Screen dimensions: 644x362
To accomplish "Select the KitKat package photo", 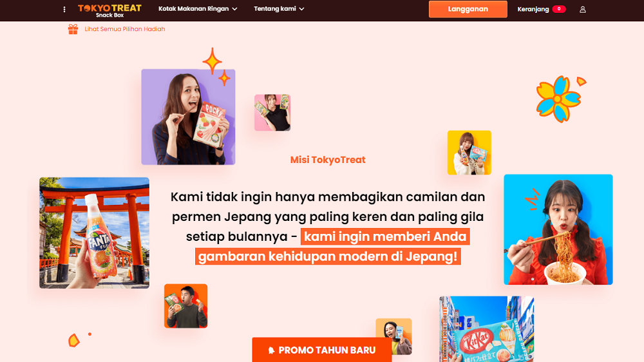I will pyautogui.click(x=487, y=329).
